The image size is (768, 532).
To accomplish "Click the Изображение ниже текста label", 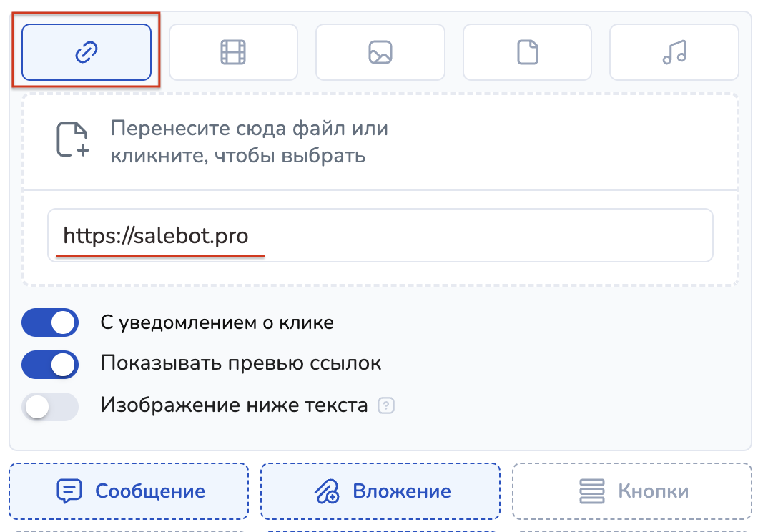I will (234, 405).
